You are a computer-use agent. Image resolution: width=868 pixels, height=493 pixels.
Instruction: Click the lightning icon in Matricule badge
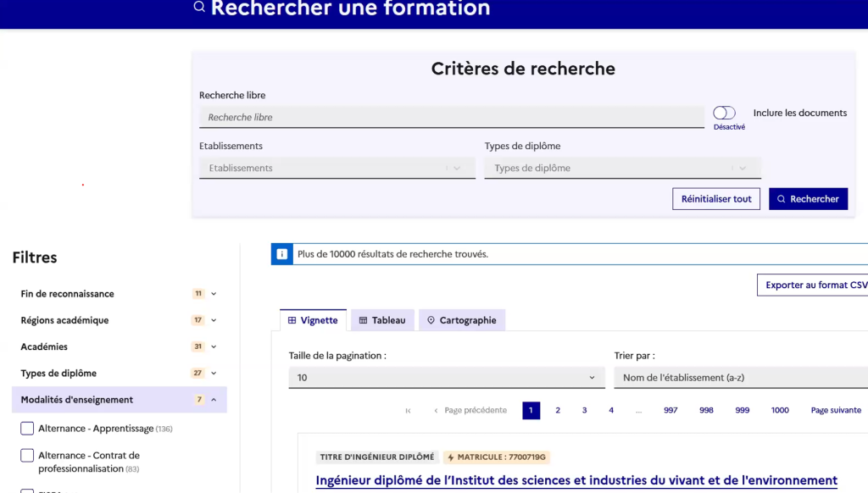click(x=451, y=457)
